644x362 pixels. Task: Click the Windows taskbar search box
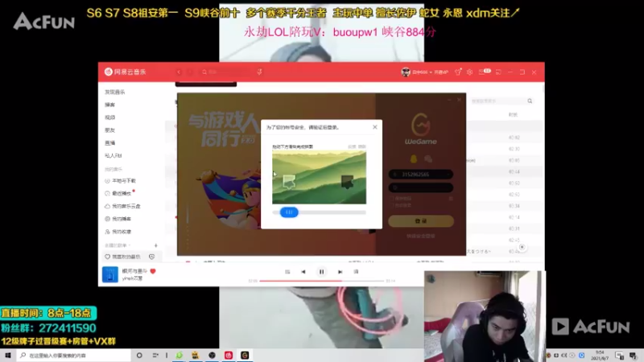[x=74, y=356]
